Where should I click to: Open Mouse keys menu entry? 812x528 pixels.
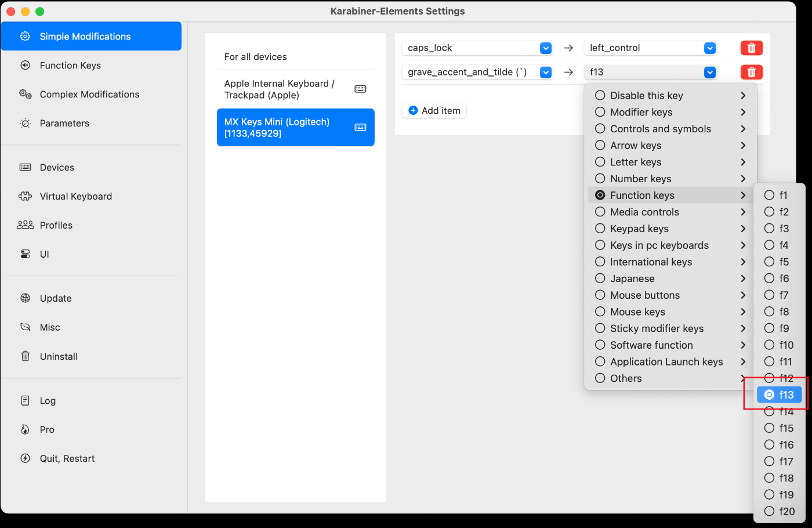[x=670, y=312]
